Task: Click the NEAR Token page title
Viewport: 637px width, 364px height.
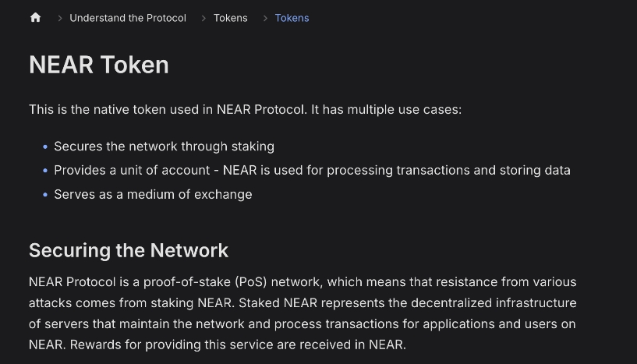Action: (x=99, y=65)
